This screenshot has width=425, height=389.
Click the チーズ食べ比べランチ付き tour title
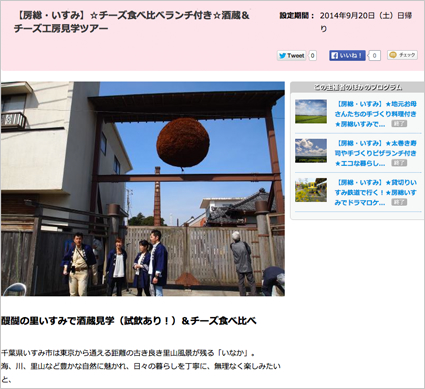point(132,22)
